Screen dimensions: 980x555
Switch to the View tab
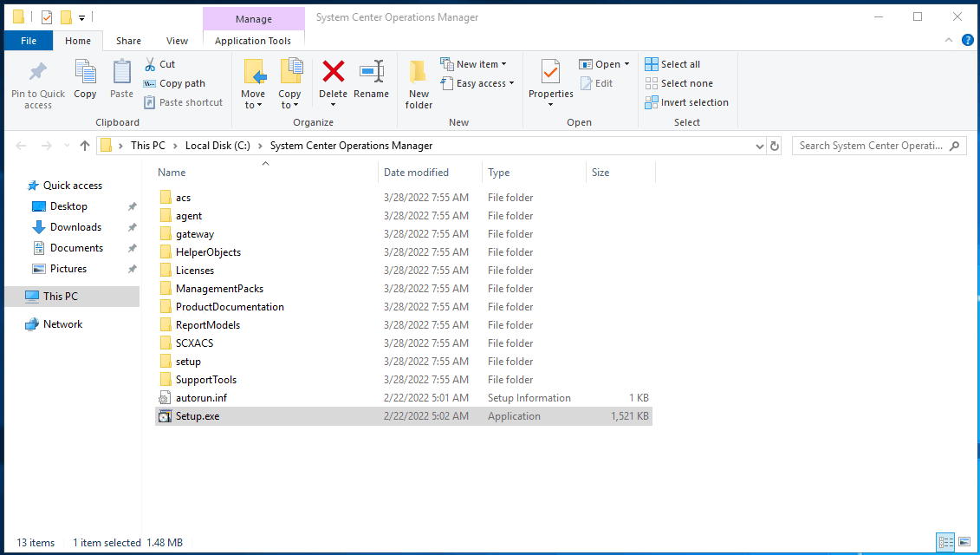(x=177, y=40)
